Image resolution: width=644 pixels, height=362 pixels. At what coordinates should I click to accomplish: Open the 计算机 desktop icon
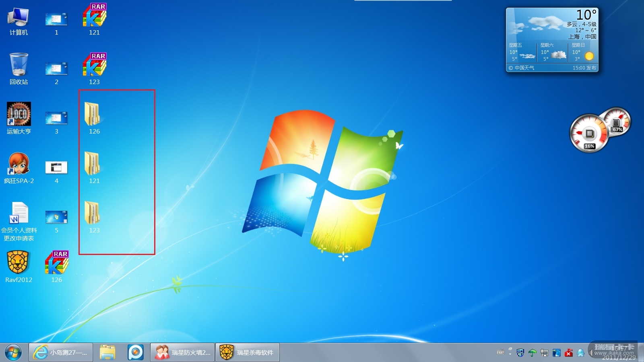[x=19, y=21]
